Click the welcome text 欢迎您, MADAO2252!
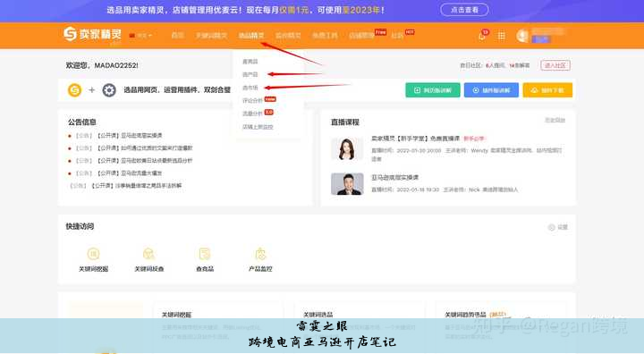 102,65
